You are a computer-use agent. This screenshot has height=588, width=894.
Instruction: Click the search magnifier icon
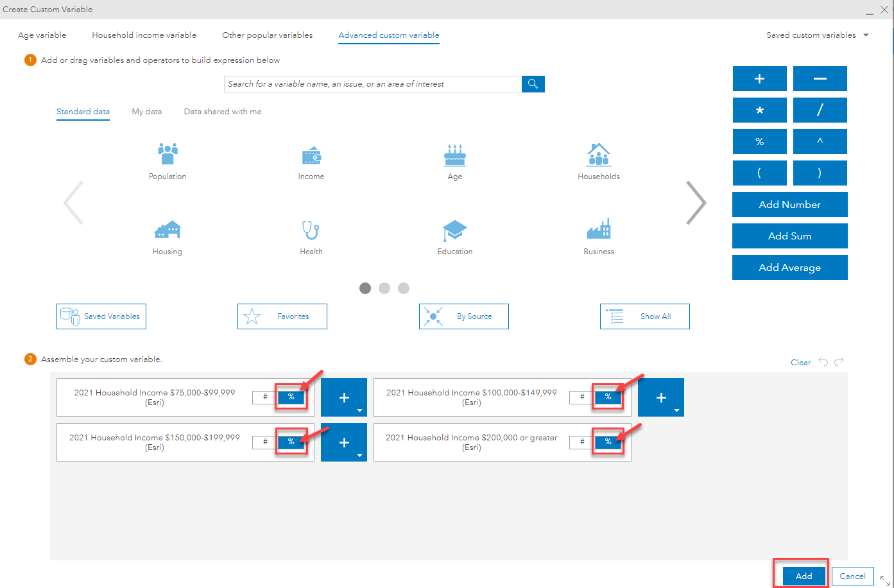[x=533, y=83]
